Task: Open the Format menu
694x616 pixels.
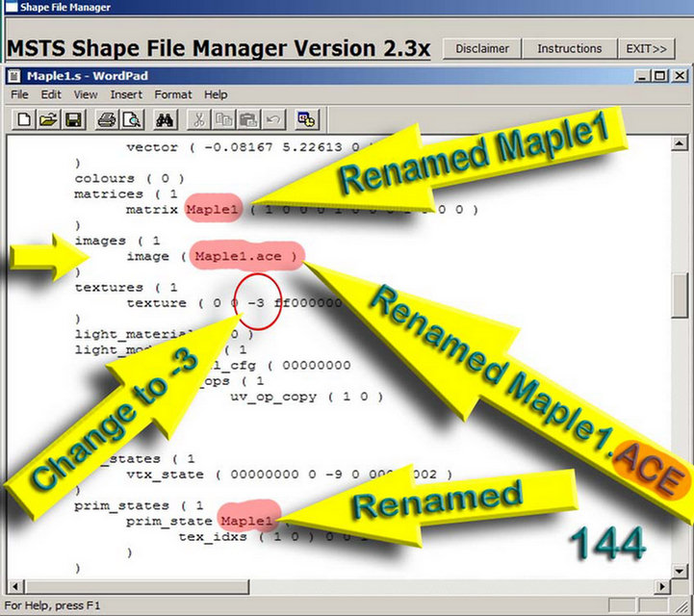Action: coord(173,94)
